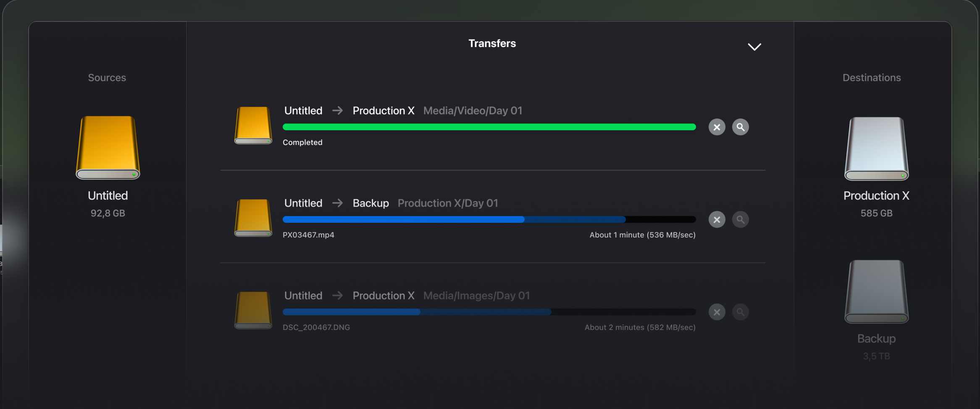Collapse the Transfers panel with chevron
This screenshot has width=980, height=409.
click(x=754, y=47)
